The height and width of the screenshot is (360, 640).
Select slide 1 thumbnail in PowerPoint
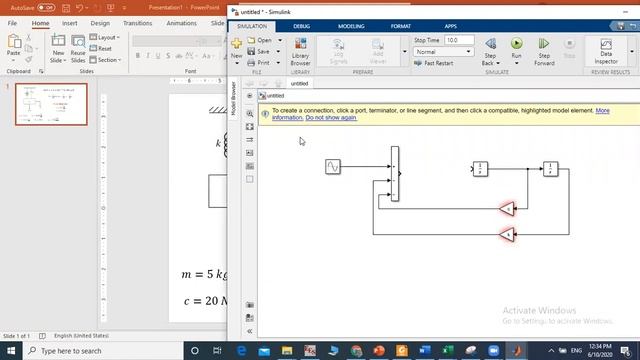(51, 104)
